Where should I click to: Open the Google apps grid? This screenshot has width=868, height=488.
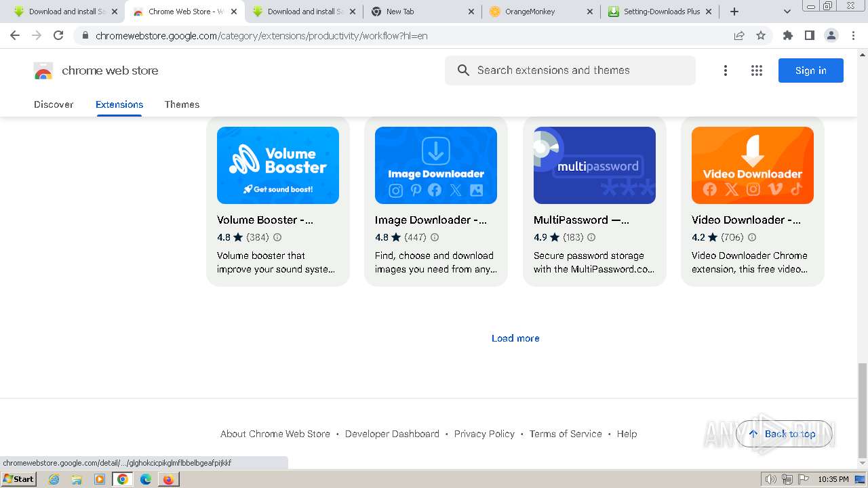[x=757, y=70]
